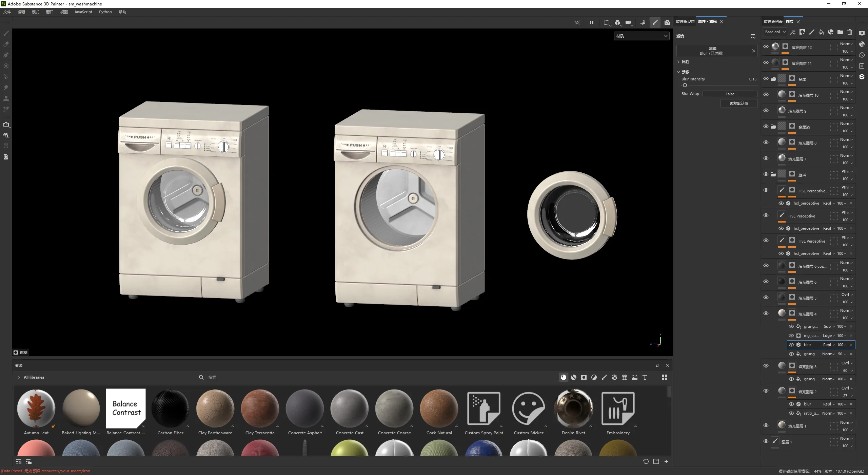Select the Eraser tool
The width and height of the screenshot is (868, 475).
click(x=6, y=44)
